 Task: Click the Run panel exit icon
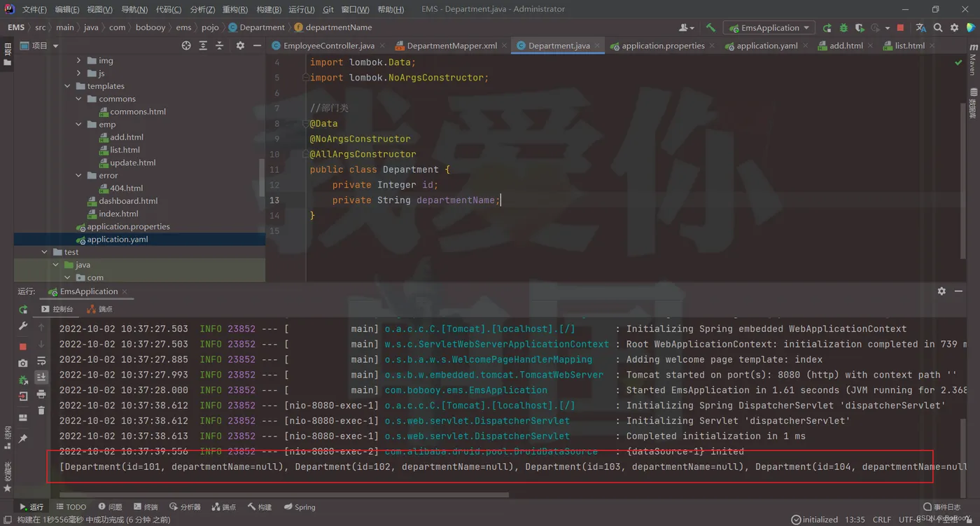pos(23,396)
